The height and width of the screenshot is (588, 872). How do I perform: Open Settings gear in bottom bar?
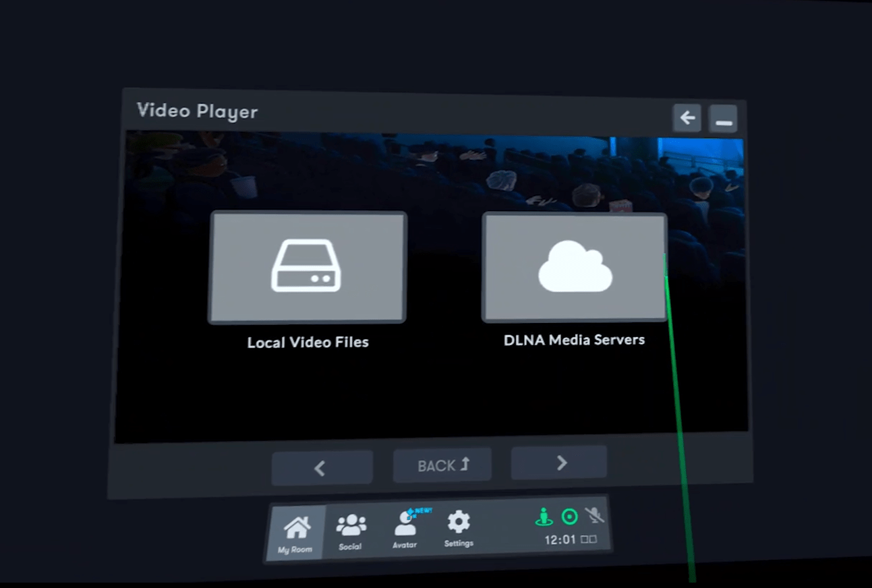(459, 527)
